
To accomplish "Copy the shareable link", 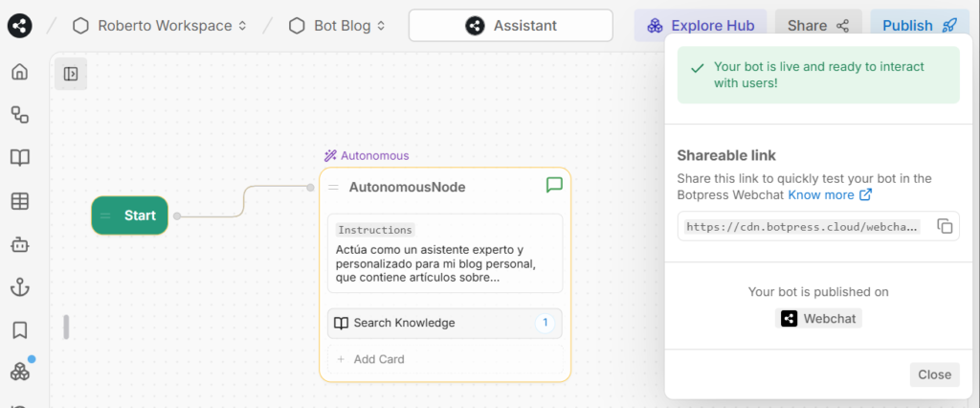I will coord(945,226).
